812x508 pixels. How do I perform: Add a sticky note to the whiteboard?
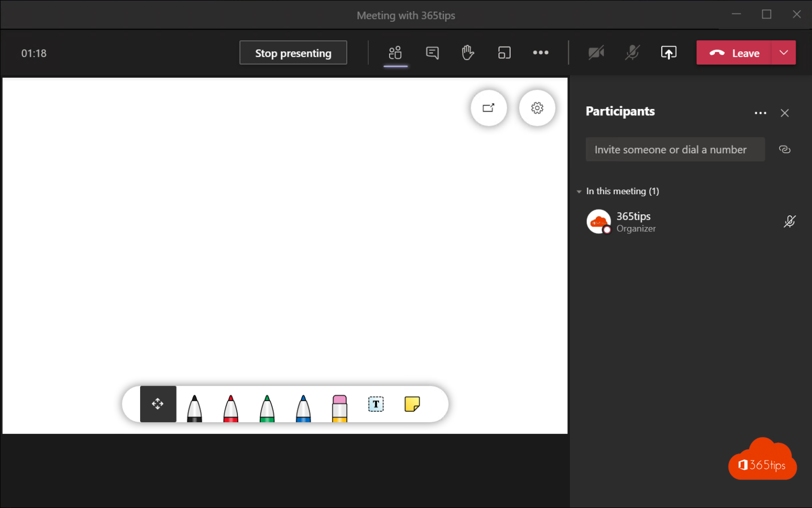(412, 404)
